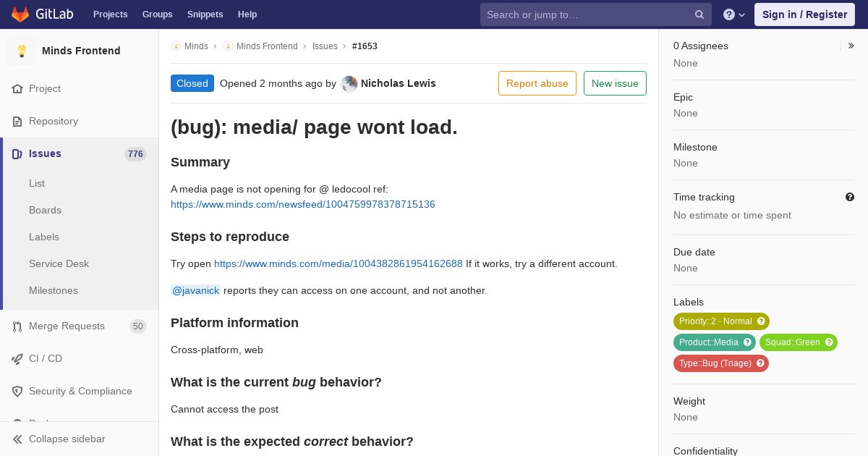Open the help question mark menu
868x456 pixels.
pyautogui.click(x=734, y=14)
